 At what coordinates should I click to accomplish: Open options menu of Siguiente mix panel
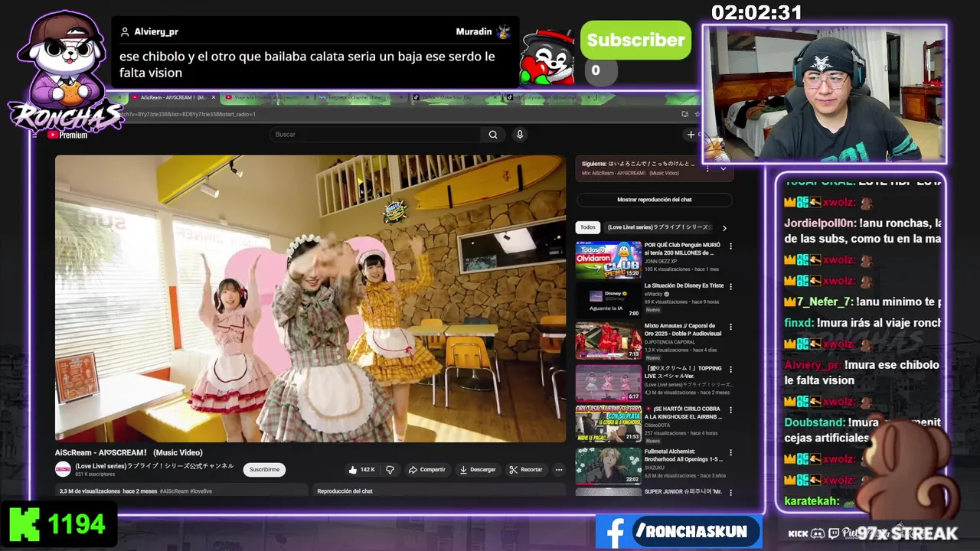click(x=707, y=168)
